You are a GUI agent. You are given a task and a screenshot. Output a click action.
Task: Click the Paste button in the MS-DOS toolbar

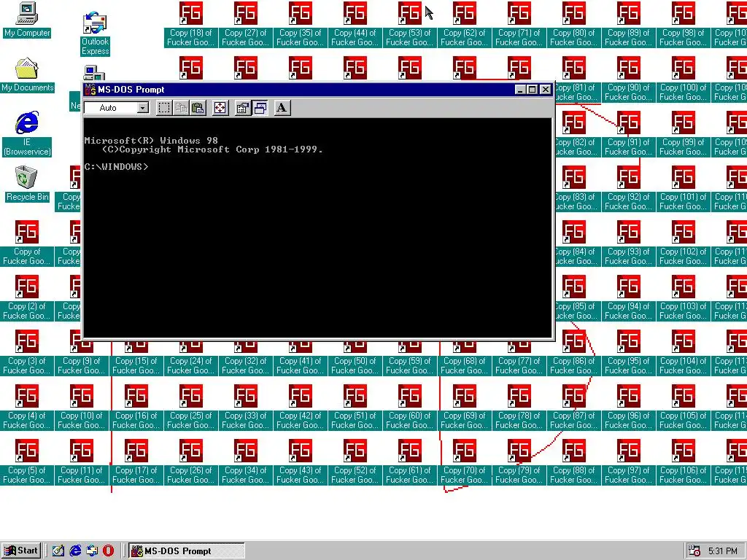click(198, 108)
